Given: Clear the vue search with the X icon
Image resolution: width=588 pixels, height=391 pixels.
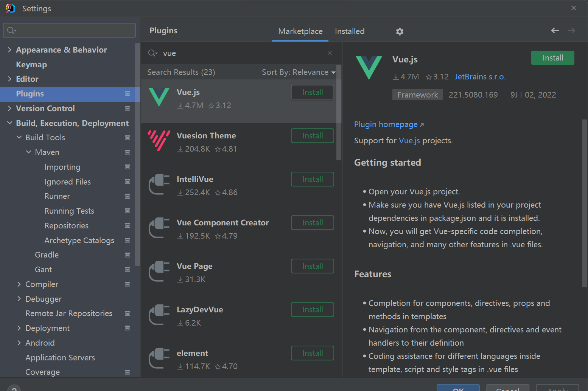Looking at the screenshot, I should point(330,53).
